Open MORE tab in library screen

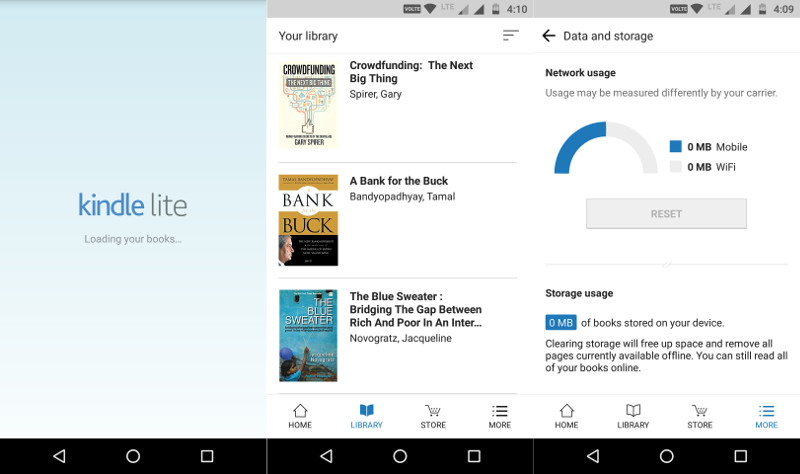(x=499, y=416)
